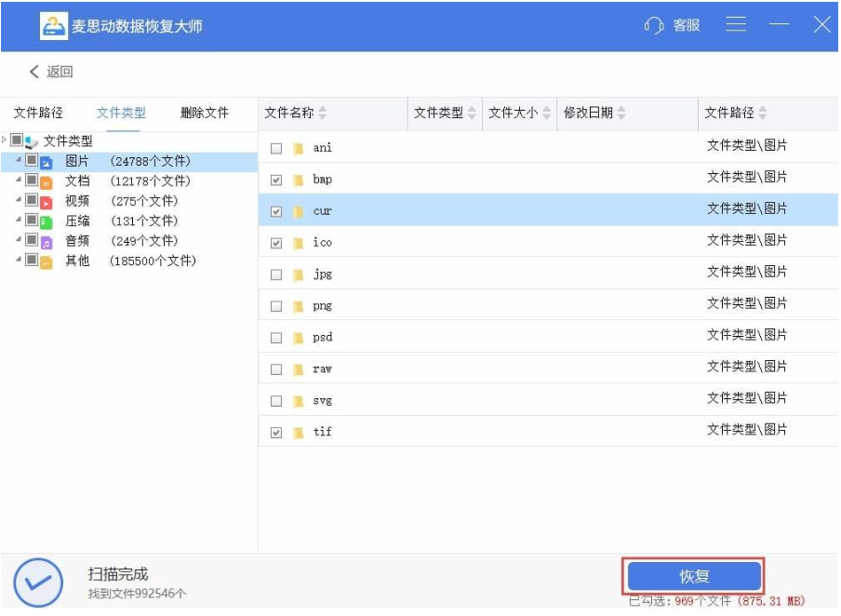Click the 其他 category icon
Screen dimensions: 841x616
pyautogui.click(x=47, y=261)
